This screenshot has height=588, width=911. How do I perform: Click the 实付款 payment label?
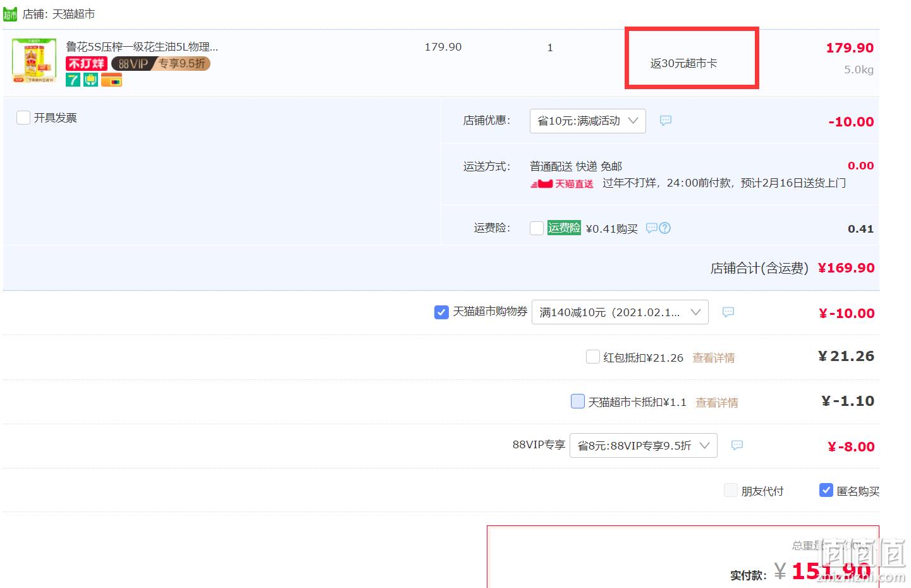[749, 575]
